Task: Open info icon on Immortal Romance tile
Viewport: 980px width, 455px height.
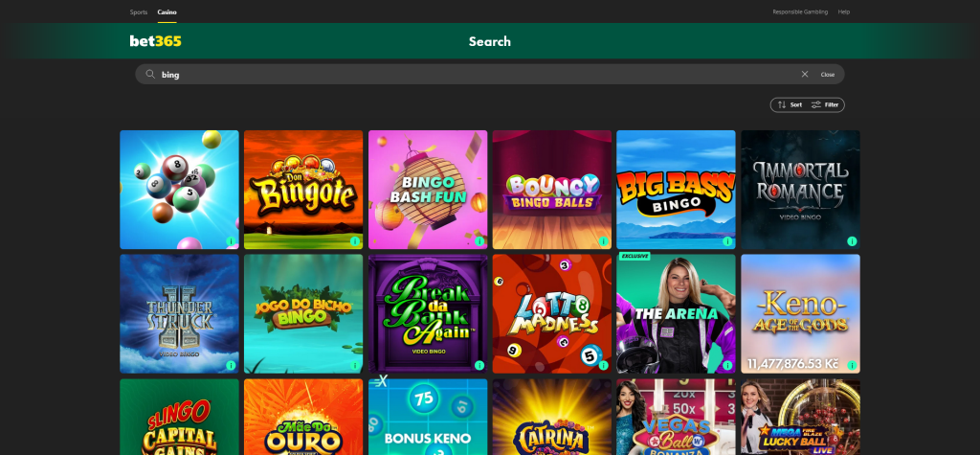Action: 852,241
